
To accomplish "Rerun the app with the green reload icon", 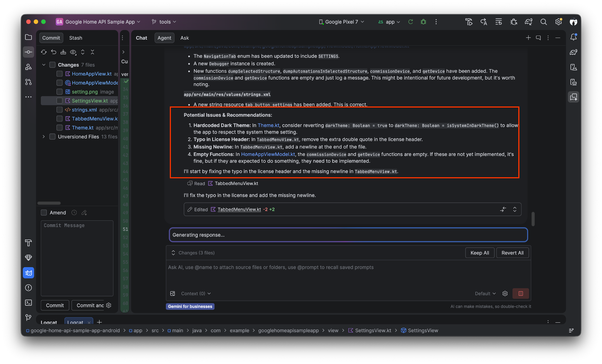I will click(411, 22).
